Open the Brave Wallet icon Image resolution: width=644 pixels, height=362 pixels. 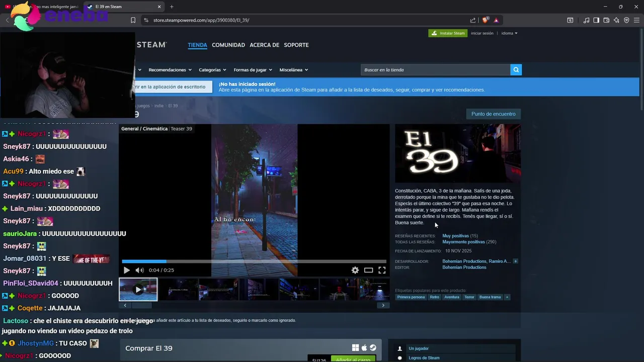click(x=606, y=20)
